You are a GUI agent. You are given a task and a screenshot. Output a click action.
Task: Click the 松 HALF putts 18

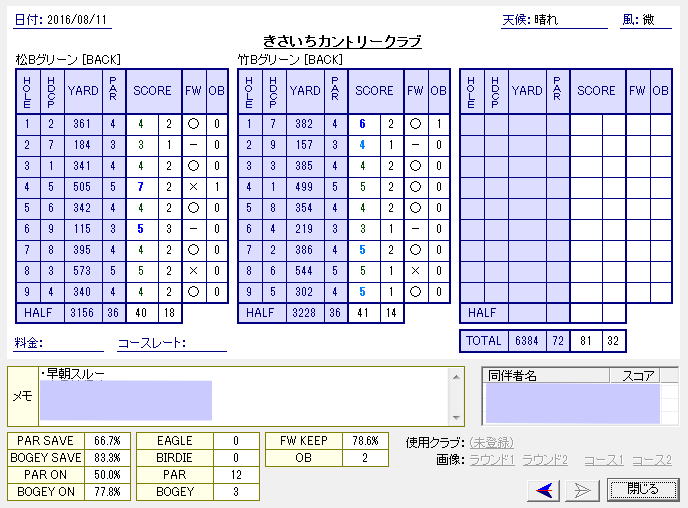[x=170, y=313]
